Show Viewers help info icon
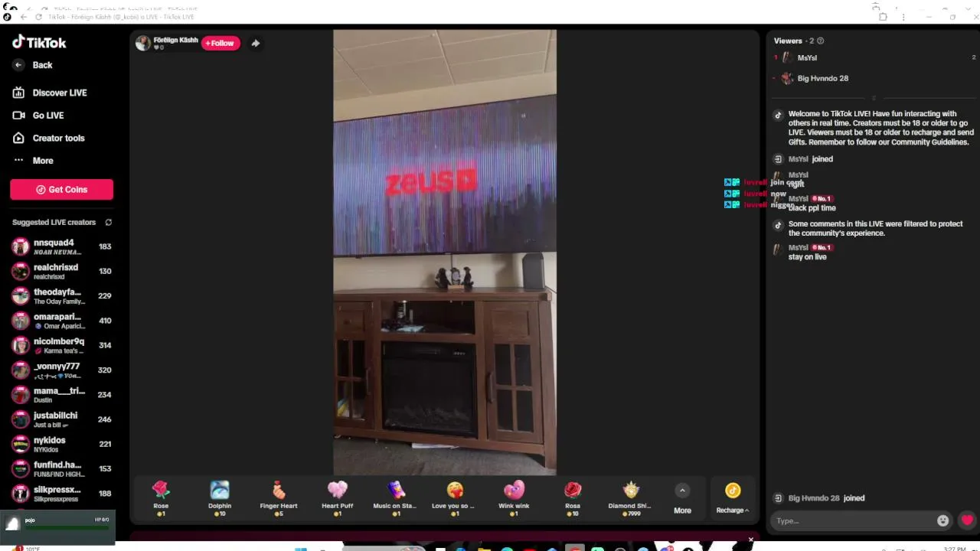Viewport: 980px width, 551px height. pos(821,41)
